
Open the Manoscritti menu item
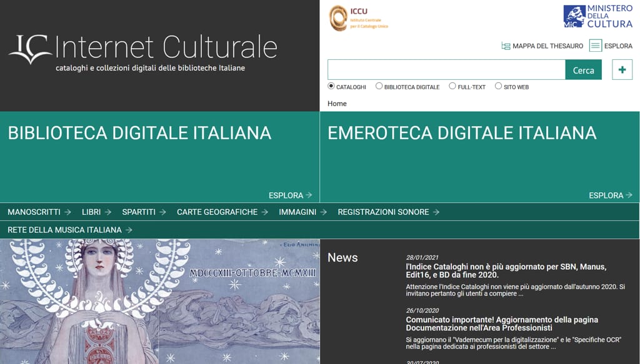(39, 212)
